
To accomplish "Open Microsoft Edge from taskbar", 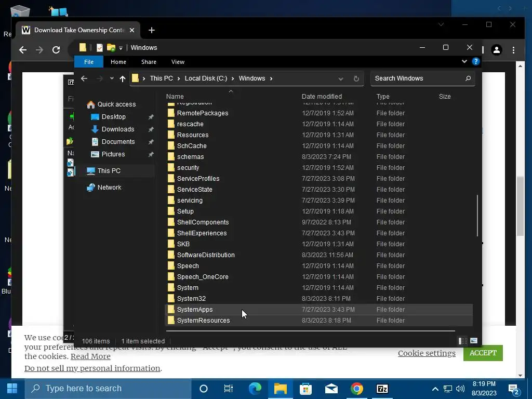I will (x=255, y=389).
